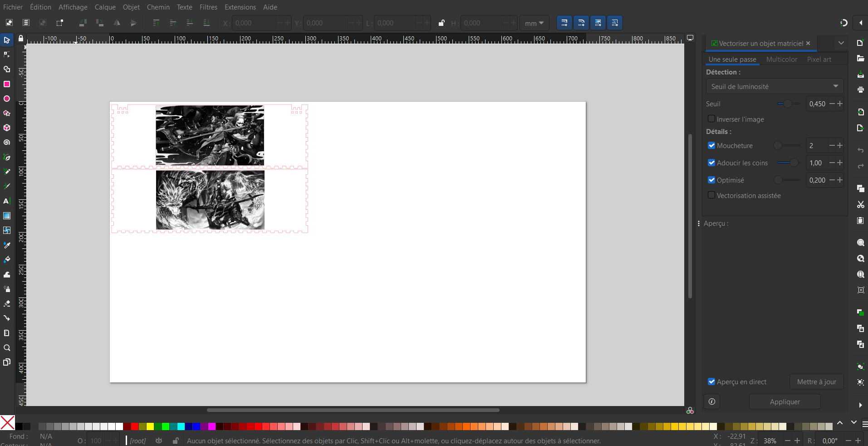Select the Selector arrow tool

(7, 40)
